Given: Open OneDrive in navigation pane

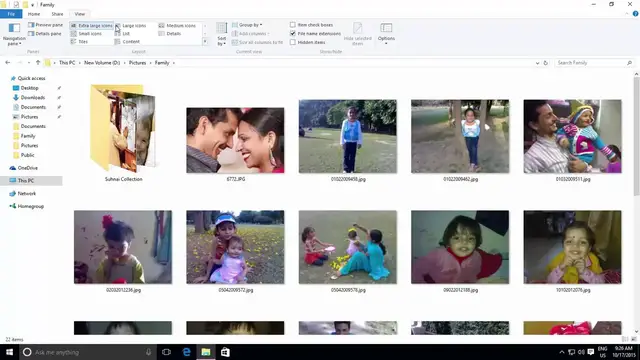Looking at the screenshot, I should click(27, 168).
